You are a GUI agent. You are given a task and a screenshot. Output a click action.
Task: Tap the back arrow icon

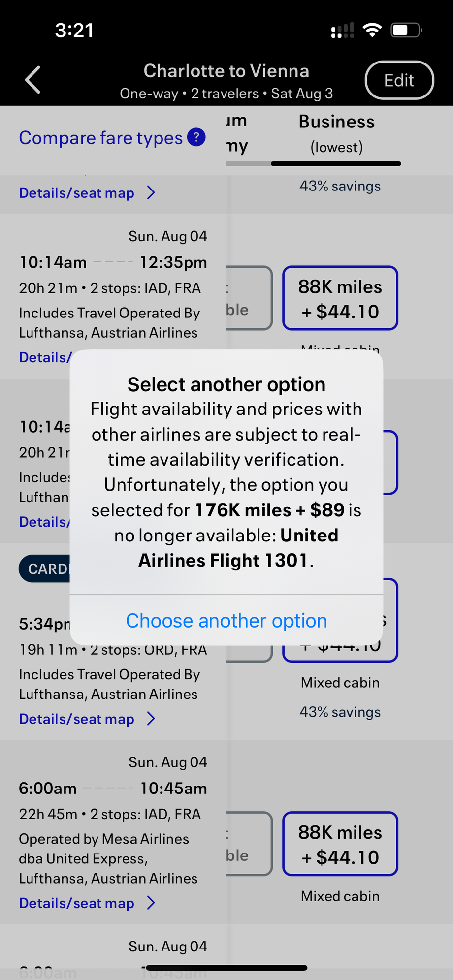(x=33, y=80)
